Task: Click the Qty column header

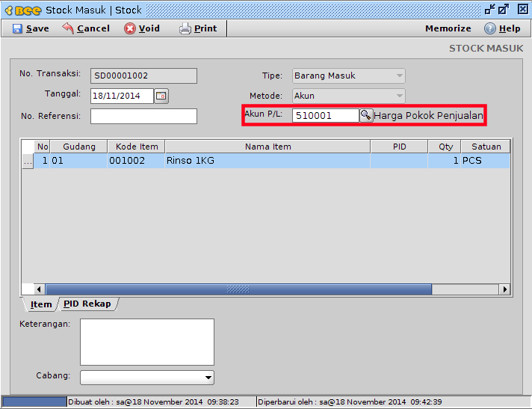Action: (445, 147)
